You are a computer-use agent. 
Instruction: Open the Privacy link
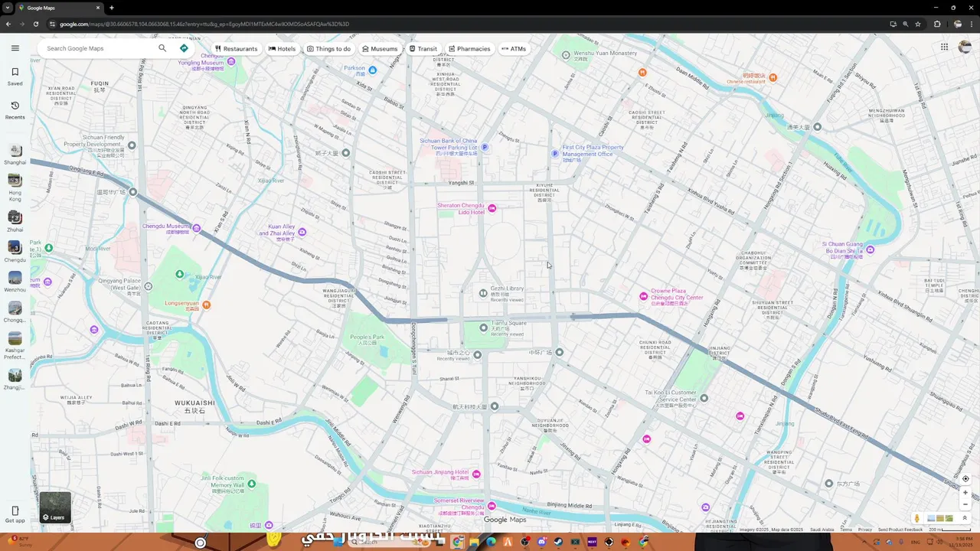[865, 530]
